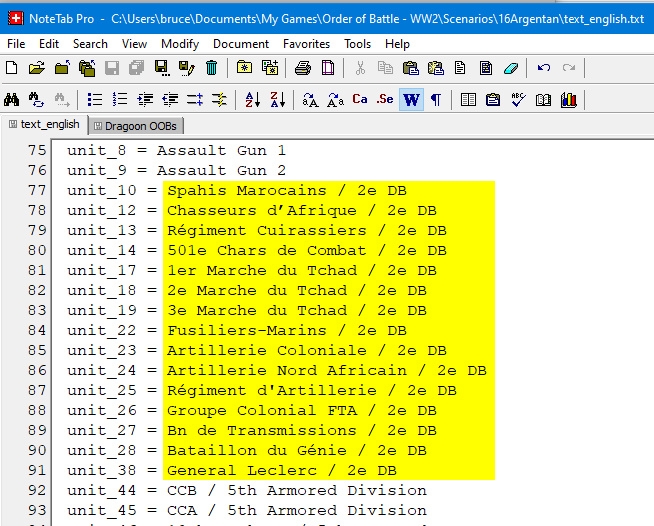Sort lines ascending with A-Z icon
The width and height of the screenshot is (654, 526).
pos(252,99)
